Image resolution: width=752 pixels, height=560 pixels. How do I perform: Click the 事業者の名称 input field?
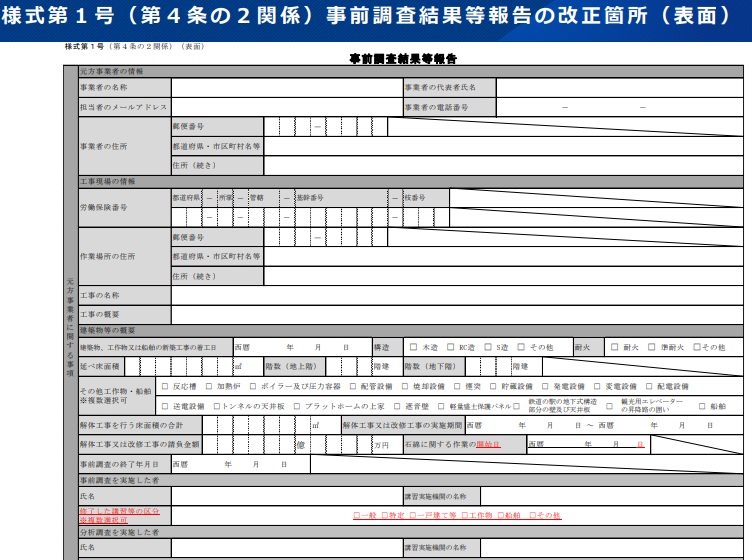click(285, 87)
